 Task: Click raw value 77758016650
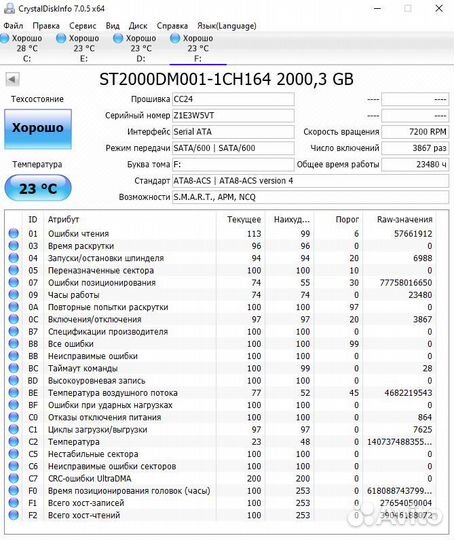406,282
